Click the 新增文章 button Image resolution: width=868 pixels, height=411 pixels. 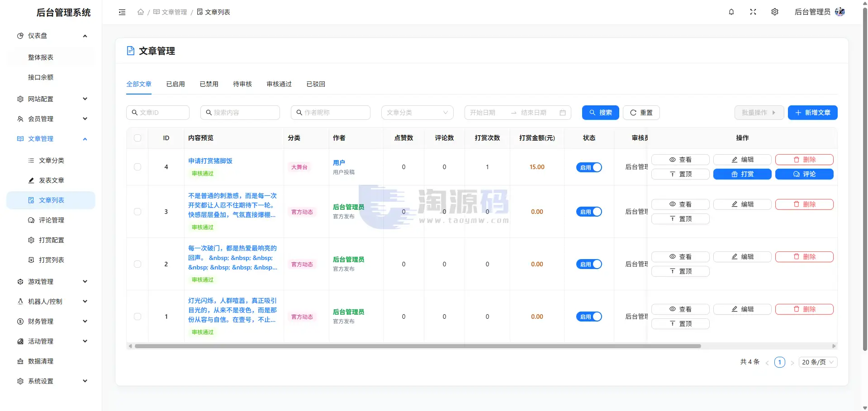coord(813,113)
